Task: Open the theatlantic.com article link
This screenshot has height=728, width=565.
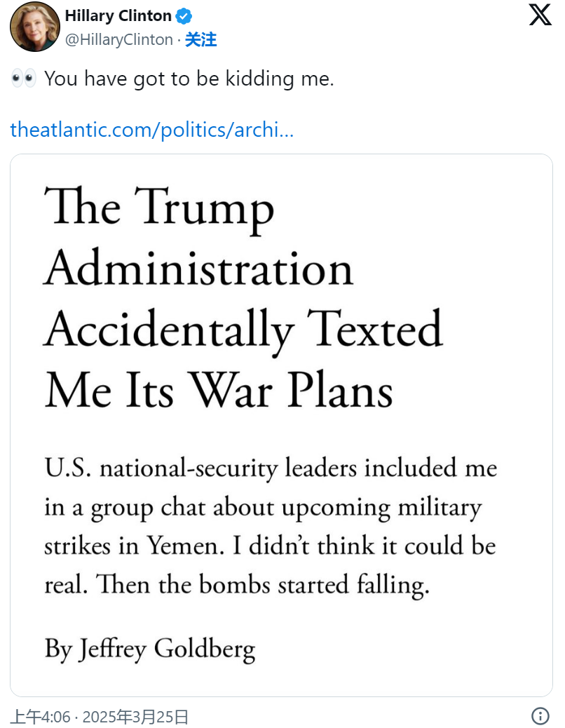Action: (x=151, y=130)
